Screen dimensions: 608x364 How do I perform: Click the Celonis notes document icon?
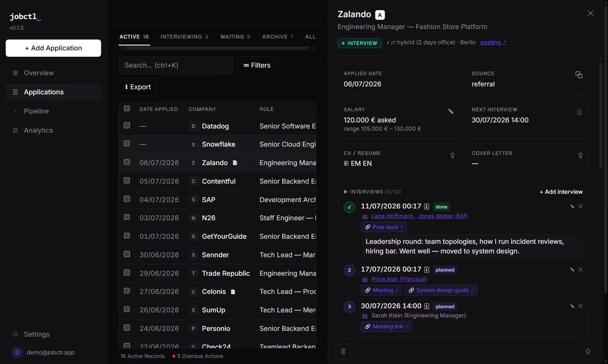tap(233, 292)
